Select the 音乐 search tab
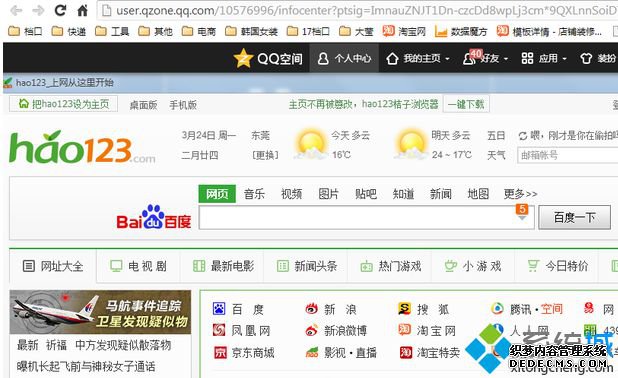This screenshot has width=618, height=378. pyautogui.click(x=254, y=194)
